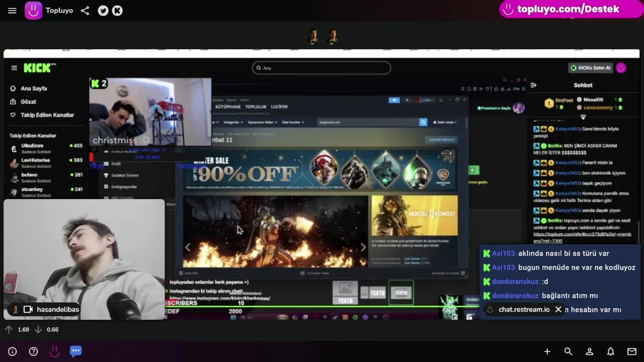Click the KICKs Satın Al button
644x362 pixels.
[591, 68]
